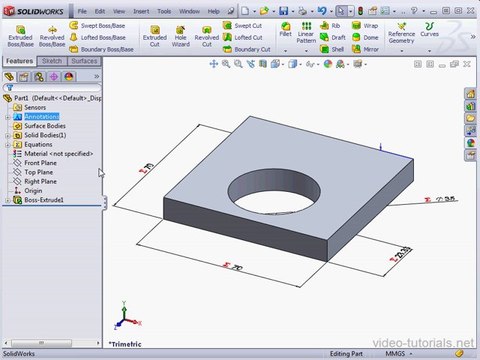Switch to FeatureManager design tree tab

(9, 77)
